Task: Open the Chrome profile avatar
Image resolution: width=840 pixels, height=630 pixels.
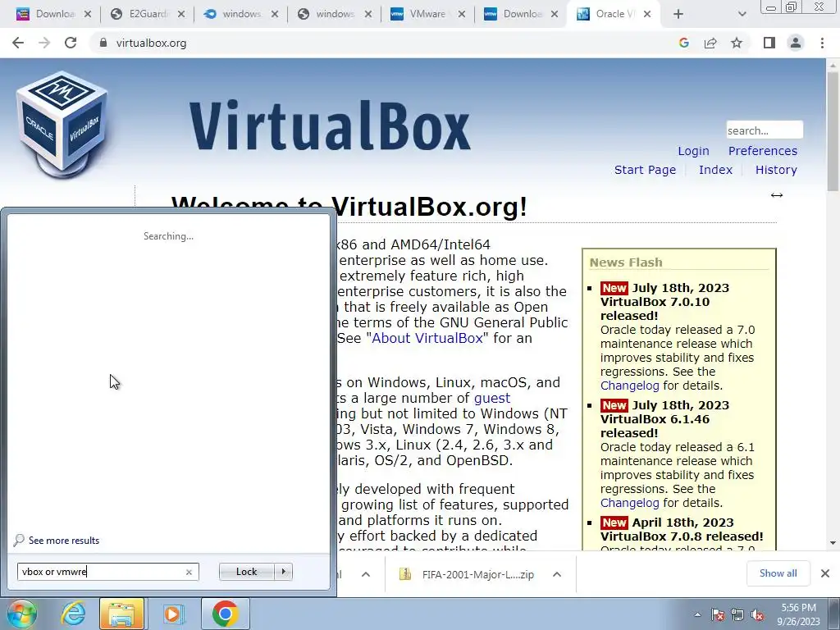Action: (x=796, y=43)
